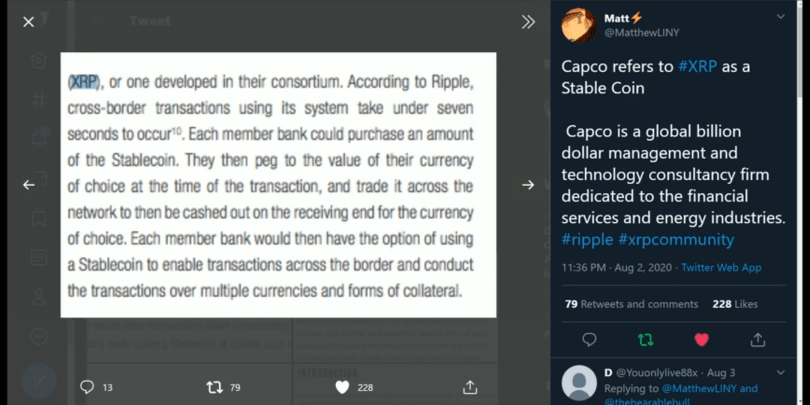Collapse the tweet sidebar with double chevron
The height and width of the screenshot is (405, 810).
coord(527,22)
